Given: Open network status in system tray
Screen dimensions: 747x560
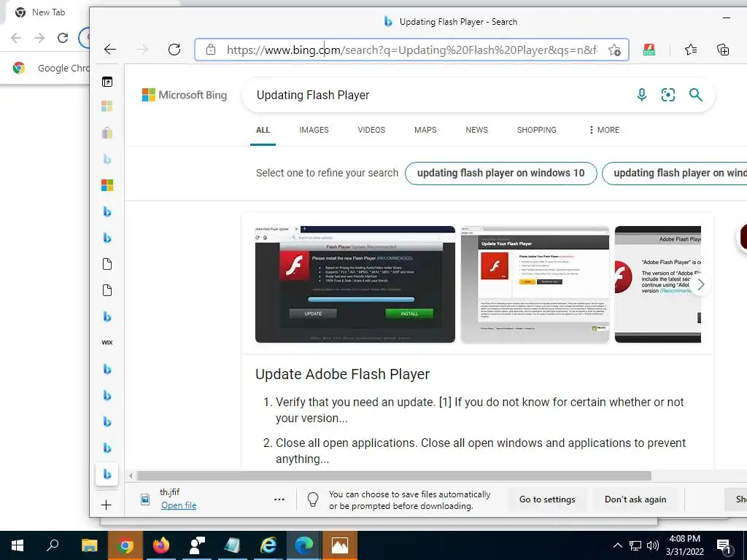Looking at the screenshot, I should [635, 545].
